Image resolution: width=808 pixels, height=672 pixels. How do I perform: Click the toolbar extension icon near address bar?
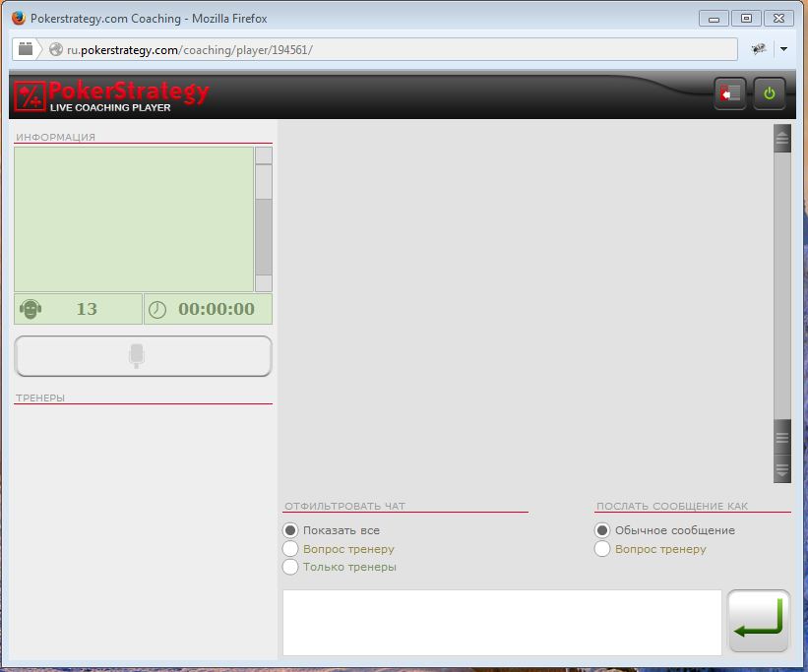coord(758,49)
